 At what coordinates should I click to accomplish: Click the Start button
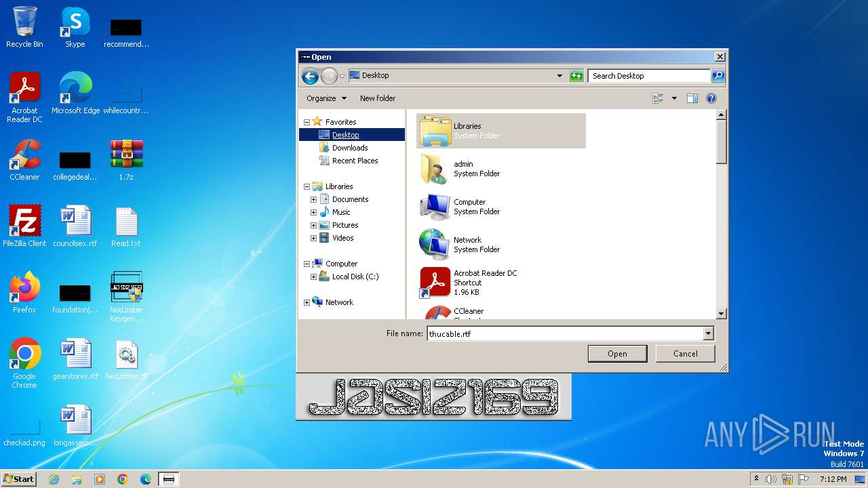pyautogui.click(x=18, y=479)
